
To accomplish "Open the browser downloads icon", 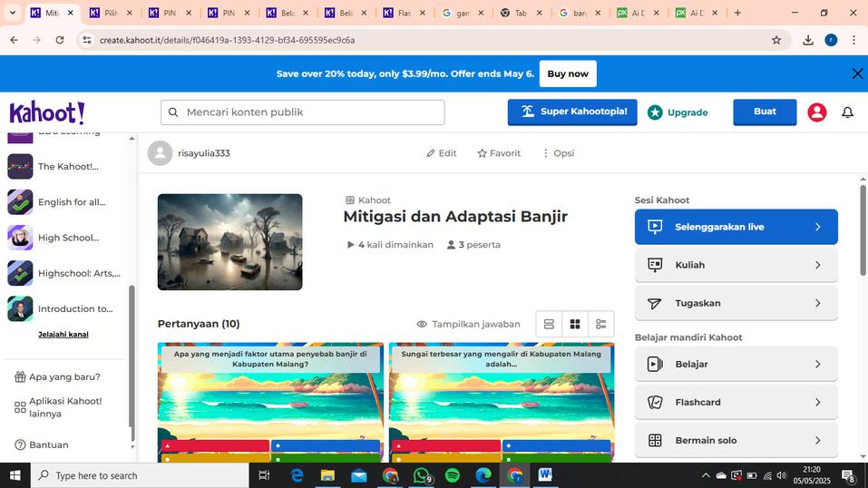I will pos(807,40).
